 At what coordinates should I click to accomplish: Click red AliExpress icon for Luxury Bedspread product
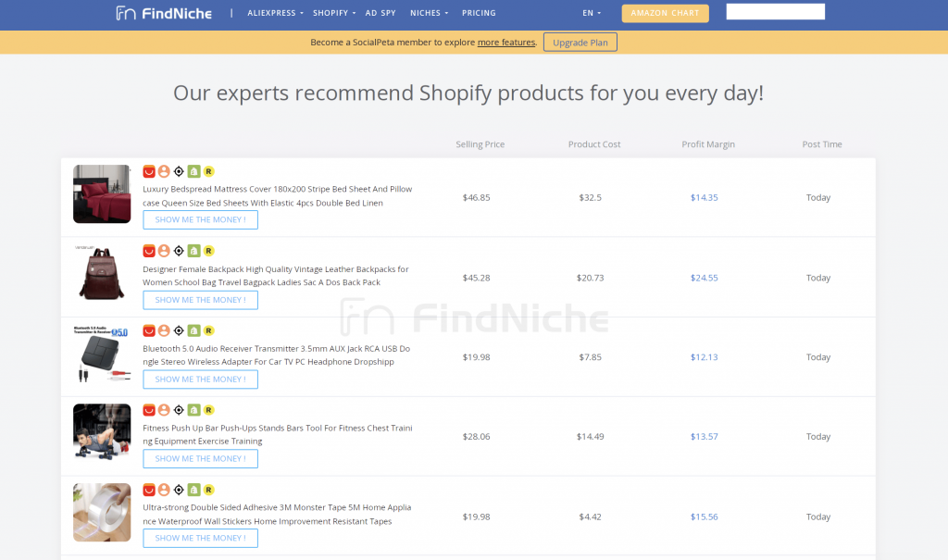(x=149, y=172)
